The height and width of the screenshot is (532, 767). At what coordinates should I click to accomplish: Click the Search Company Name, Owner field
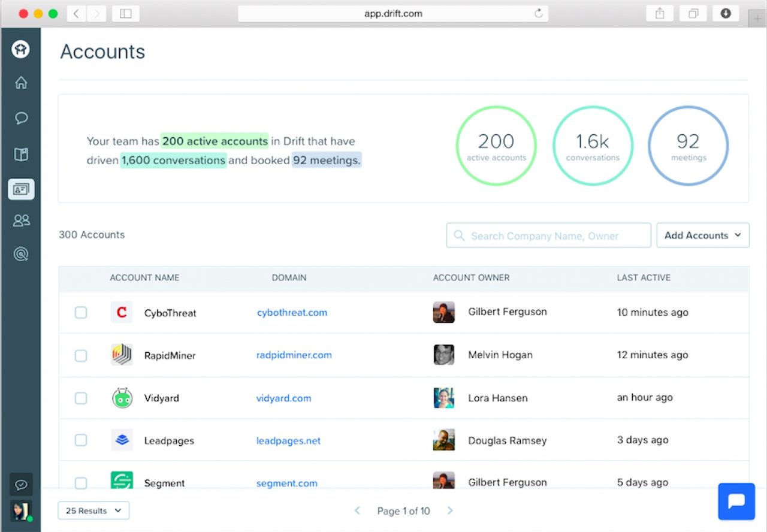pyautogui.click(x=548, y=235)
